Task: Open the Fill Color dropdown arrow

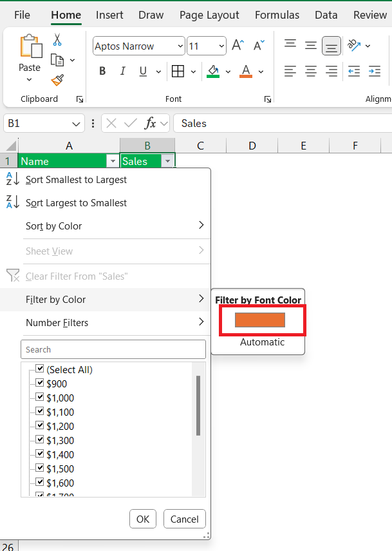Action: click(x=228, y=72)
